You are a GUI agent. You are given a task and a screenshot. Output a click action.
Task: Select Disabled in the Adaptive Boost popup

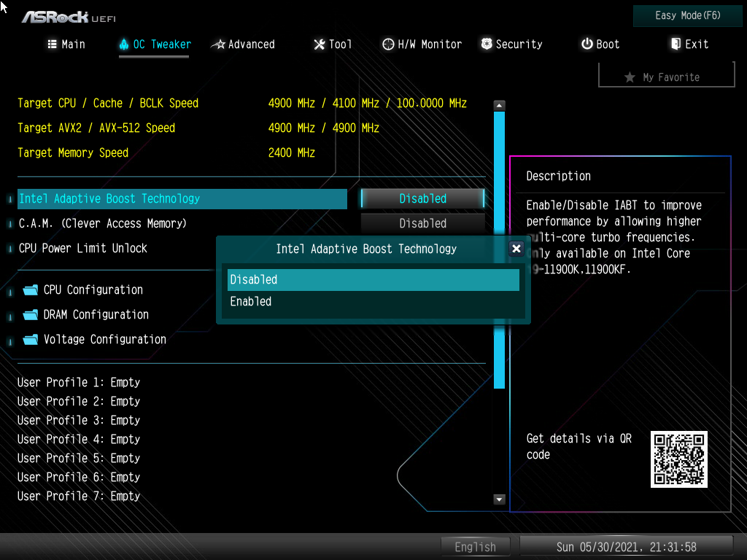click(373, 280)
